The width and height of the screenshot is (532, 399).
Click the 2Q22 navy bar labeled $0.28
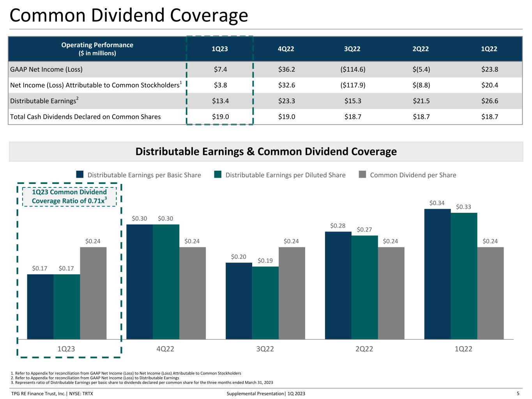338,286
